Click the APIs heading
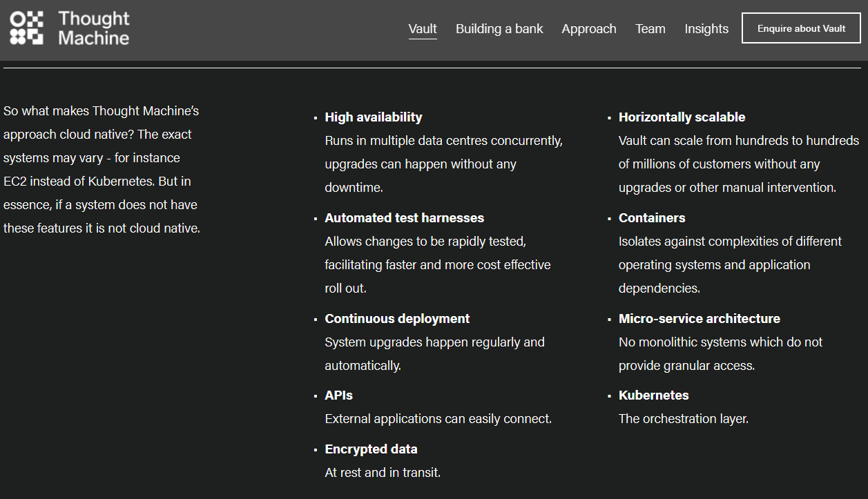 [x=339, y=395]
